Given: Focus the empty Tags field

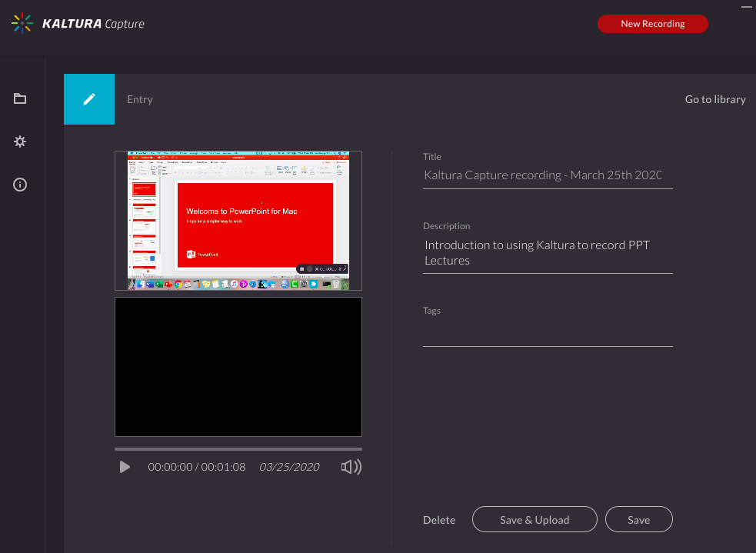Looking at the screenshot, I should pyautogui.click(x=547, y=335).
